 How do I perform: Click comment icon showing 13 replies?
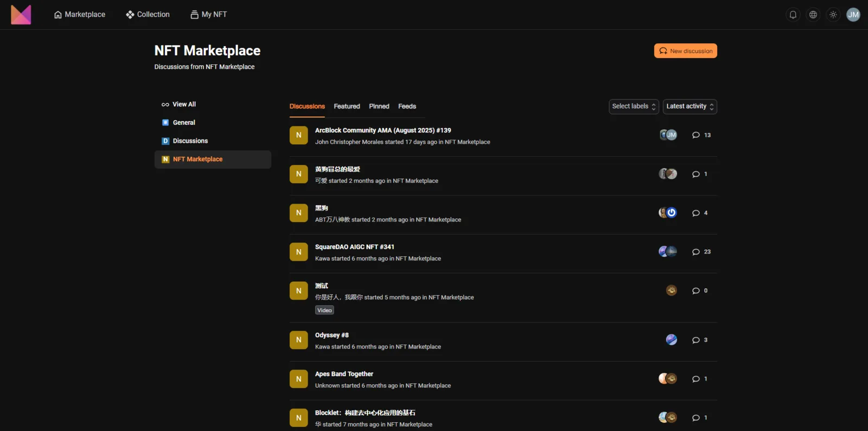click(696, 135)
